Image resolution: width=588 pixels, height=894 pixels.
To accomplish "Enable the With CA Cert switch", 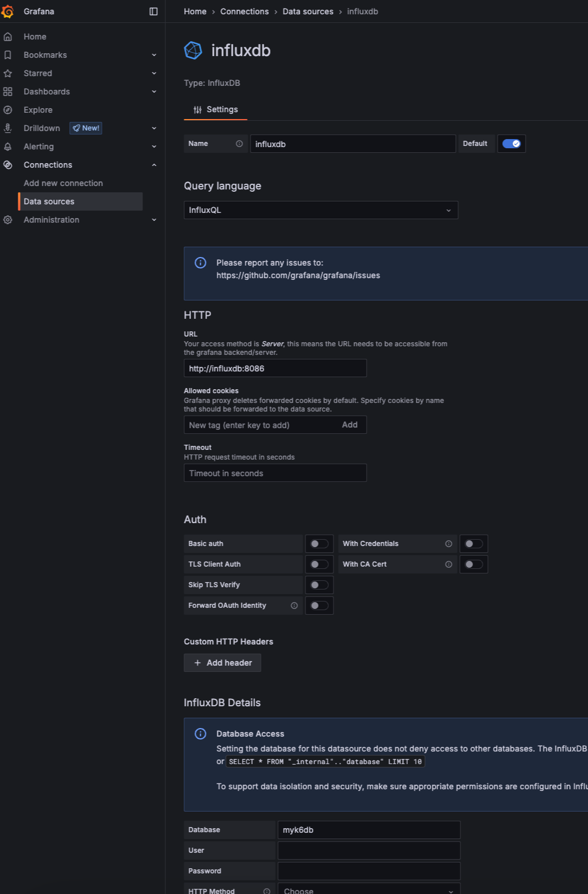I will pos(474,564).
